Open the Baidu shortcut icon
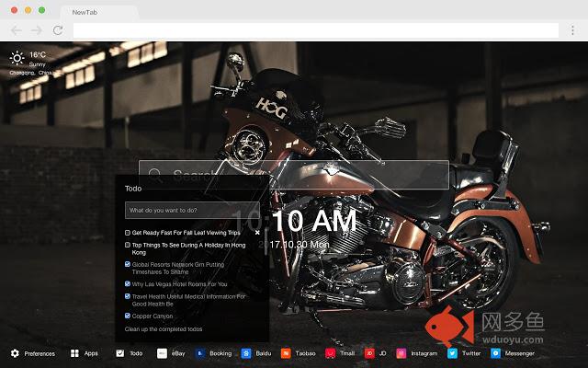Screen dimensions: 588x368 (246, 353)
